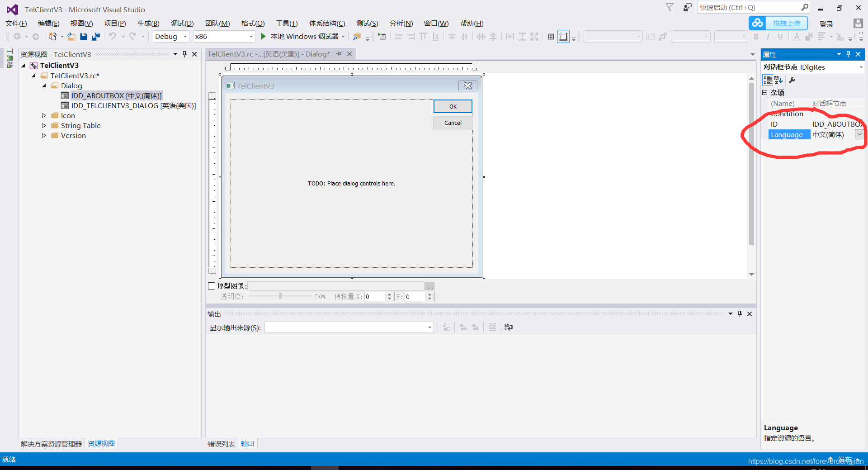Open the 文件(F) menu
The width and height of the screenshot is (868, 470).
pyautogui.click(x=16, y=23)
